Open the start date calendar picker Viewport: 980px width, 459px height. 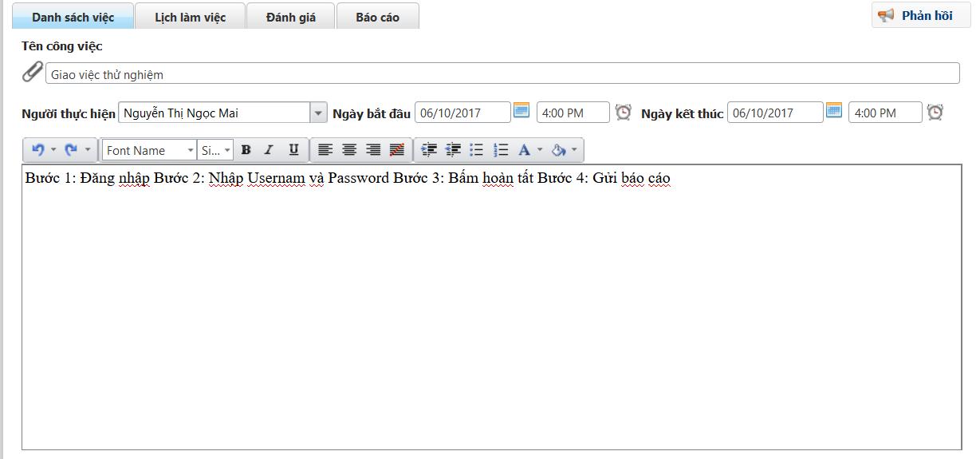521,110
